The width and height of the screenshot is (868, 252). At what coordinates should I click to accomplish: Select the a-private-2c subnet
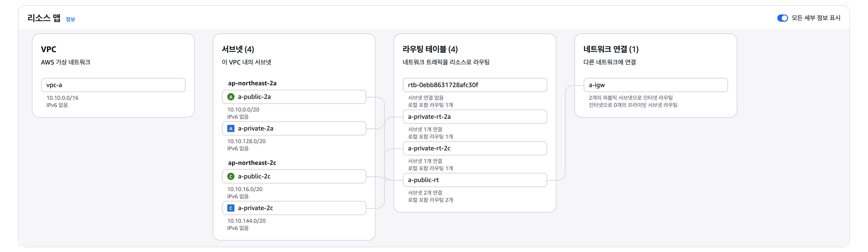[294, 208]
